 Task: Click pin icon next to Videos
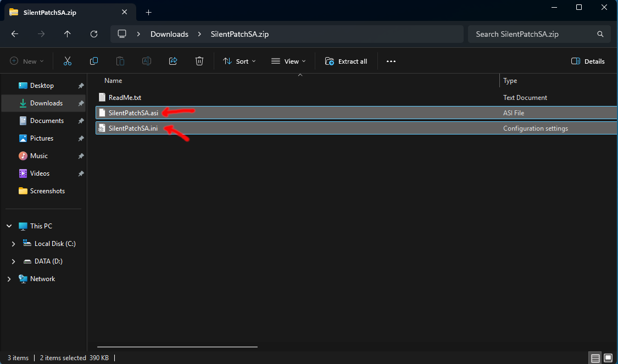81,173
